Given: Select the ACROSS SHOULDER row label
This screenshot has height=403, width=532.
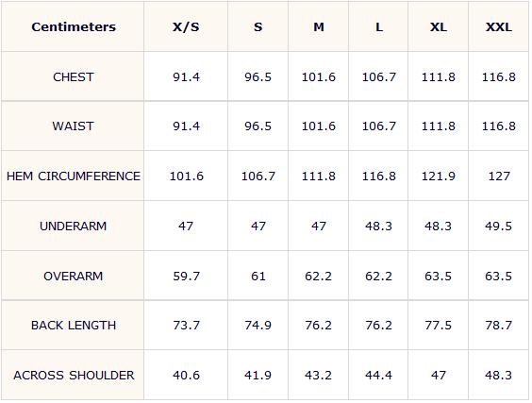Looking at the screenshot, I should (x=74, y=376).
